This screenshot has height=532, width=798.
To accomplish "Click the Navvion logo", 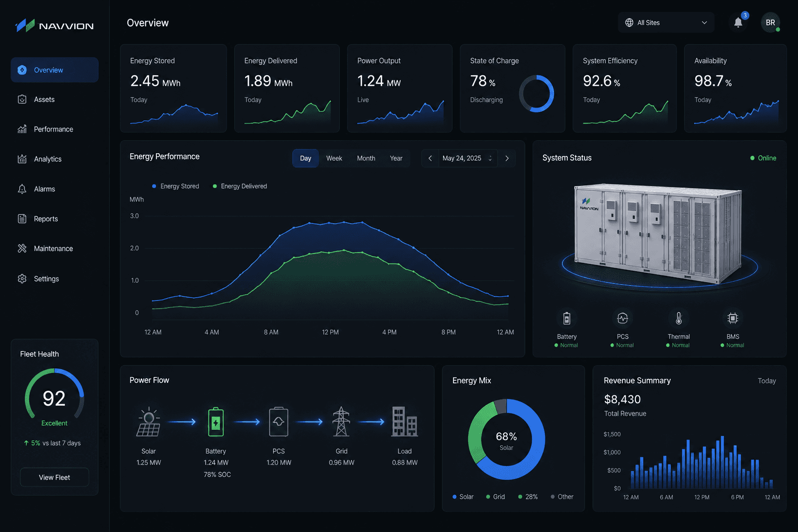I will [54, 25].
